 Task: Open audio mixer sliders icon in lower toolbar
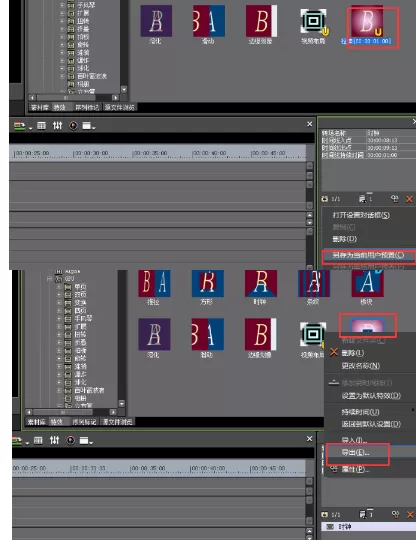point(54,440)
